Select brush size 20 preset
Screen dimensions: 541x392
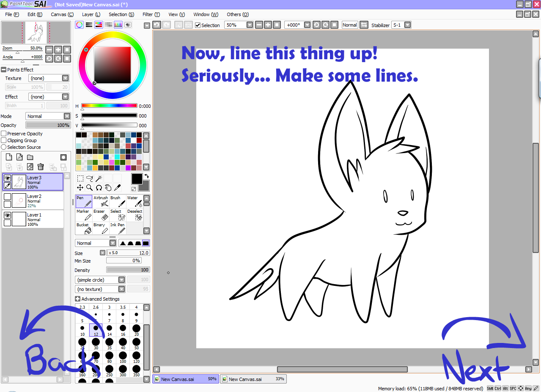click(136, 330)
